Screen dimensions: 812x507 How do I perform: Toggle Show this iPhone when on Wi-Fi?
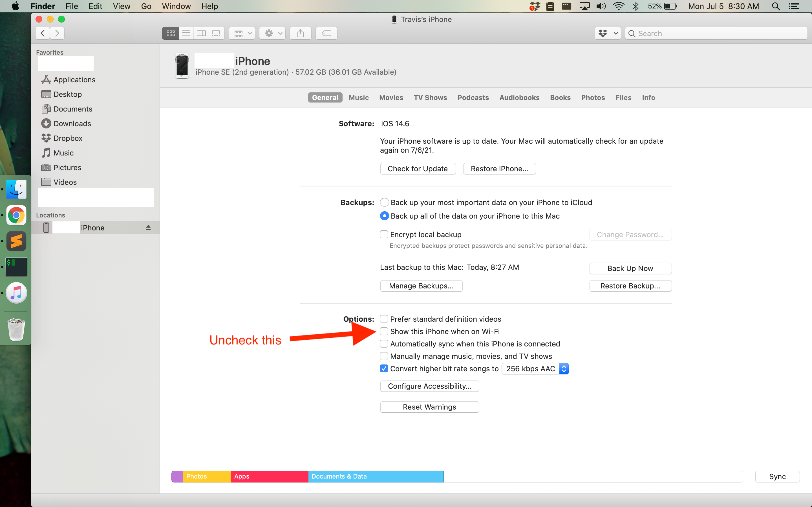pyautogui.click(x=384, y=331)
